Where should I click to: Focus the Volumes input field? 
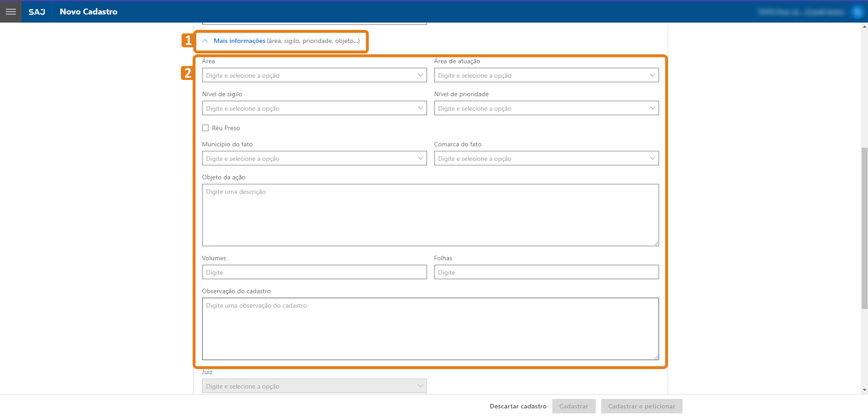pos(314,272)
